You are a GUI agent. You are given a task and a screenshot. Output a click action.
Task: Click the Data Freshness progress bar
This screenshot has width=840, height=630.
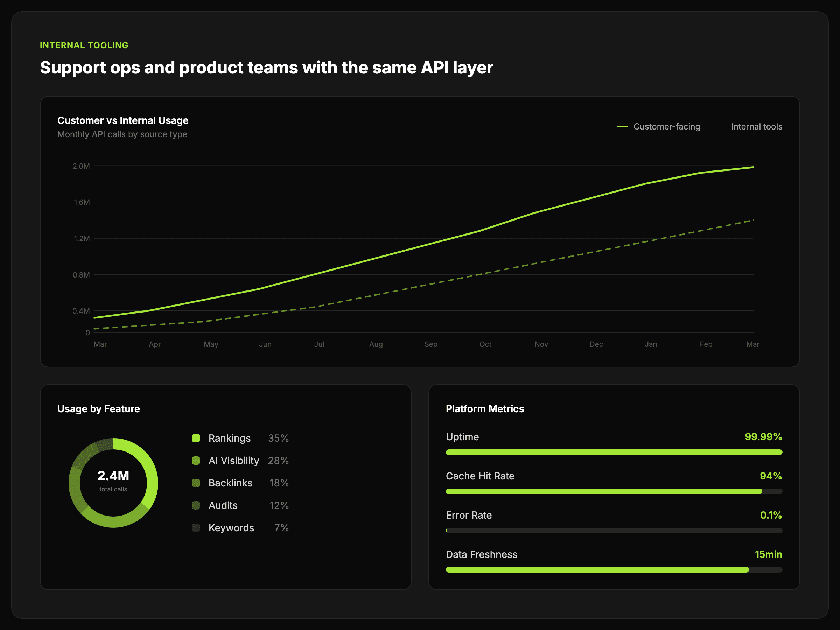[x=614, y=569]
